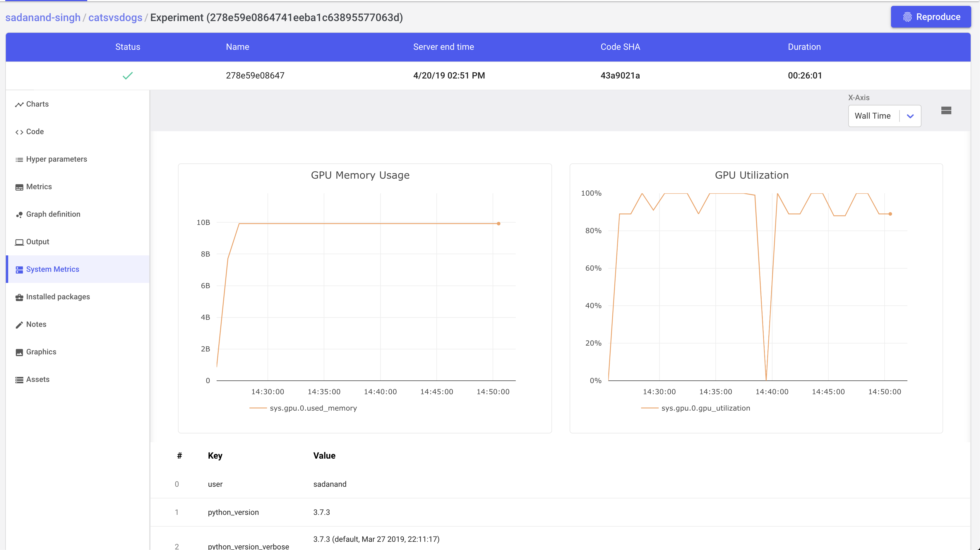Open the Charts section
This screenshot has height=550, width=980.
coord(78,104)
